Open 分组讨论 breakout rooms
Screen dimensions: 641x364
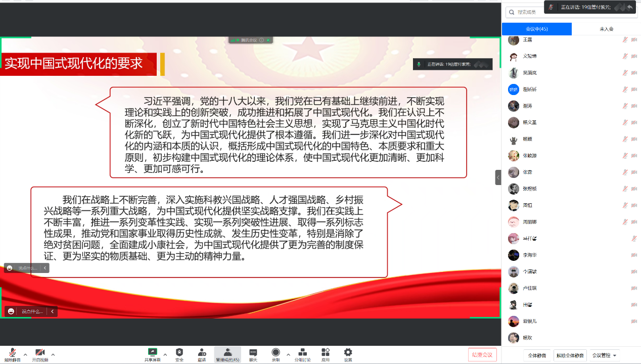click(x=302, y=352)
